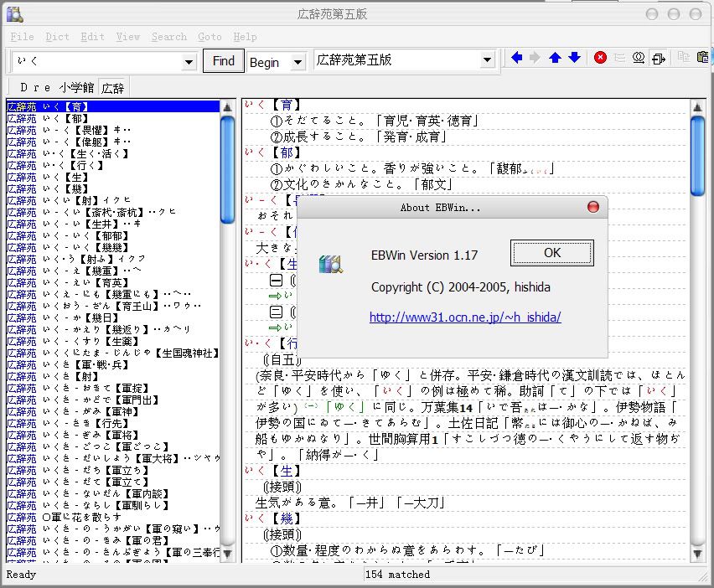Select the いく‐え【幾重】 result row

coord(113,271)
